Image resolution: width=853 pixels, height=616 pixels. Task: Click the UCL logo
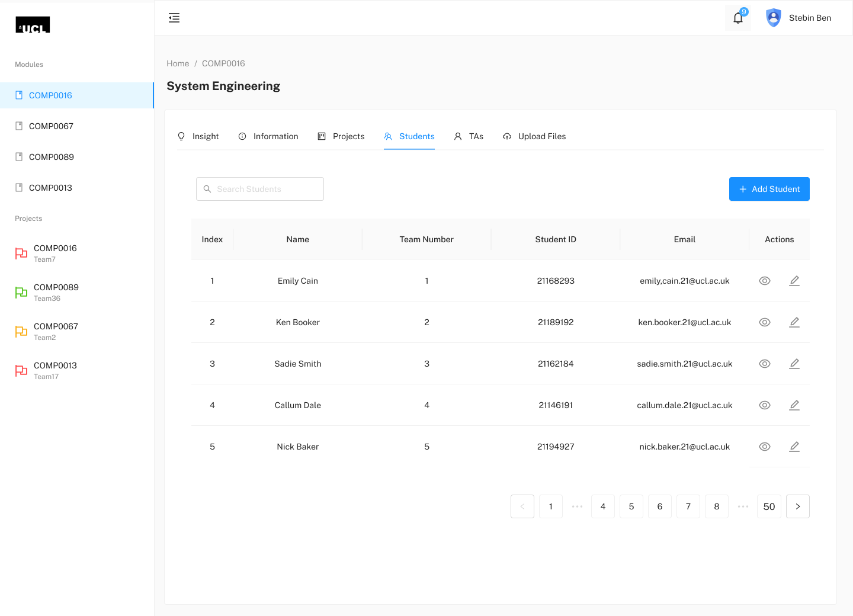click(33, 25)
